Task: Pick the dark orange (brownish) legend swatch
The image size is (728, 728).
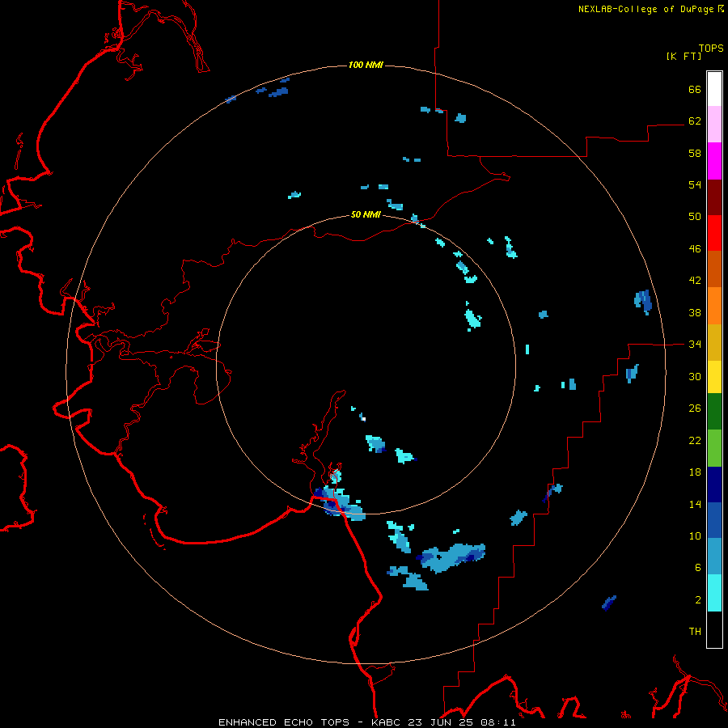Action: pos(714,269)
